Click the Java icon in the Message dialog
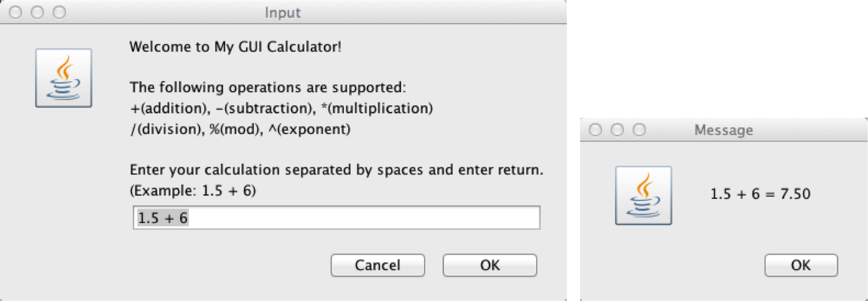The width and height of the screenshot is (868, 301). (643, 196)
